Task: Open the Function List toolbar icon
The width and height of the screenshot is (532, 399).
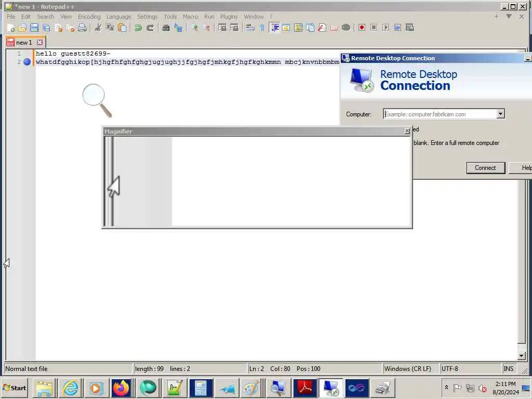Action: pyautogui.click(x=322, y=28)
